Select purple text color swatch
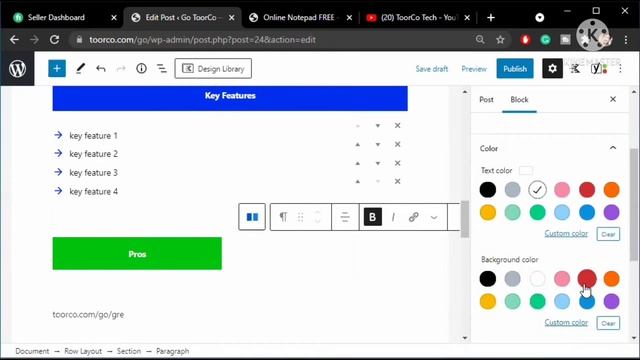This screenshot has width=640, height=360. [611, 212]
